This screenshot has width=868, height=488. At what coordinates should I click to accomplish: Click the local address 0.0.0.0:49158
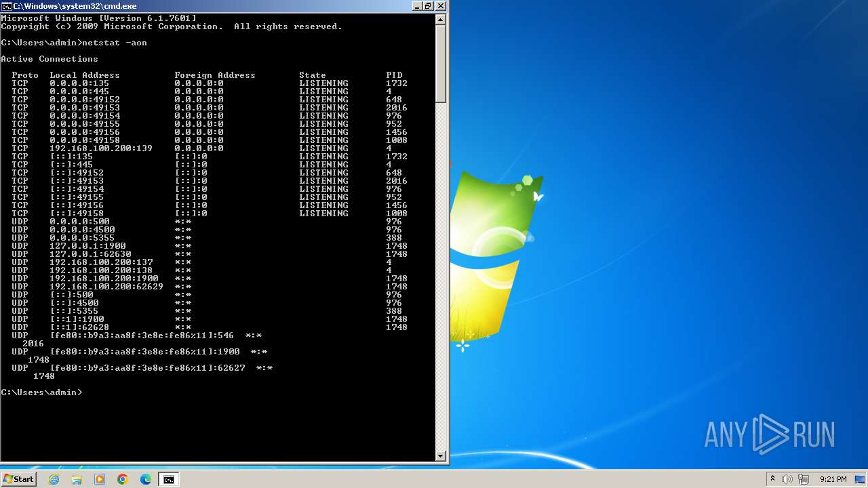(x=85, y=140)
